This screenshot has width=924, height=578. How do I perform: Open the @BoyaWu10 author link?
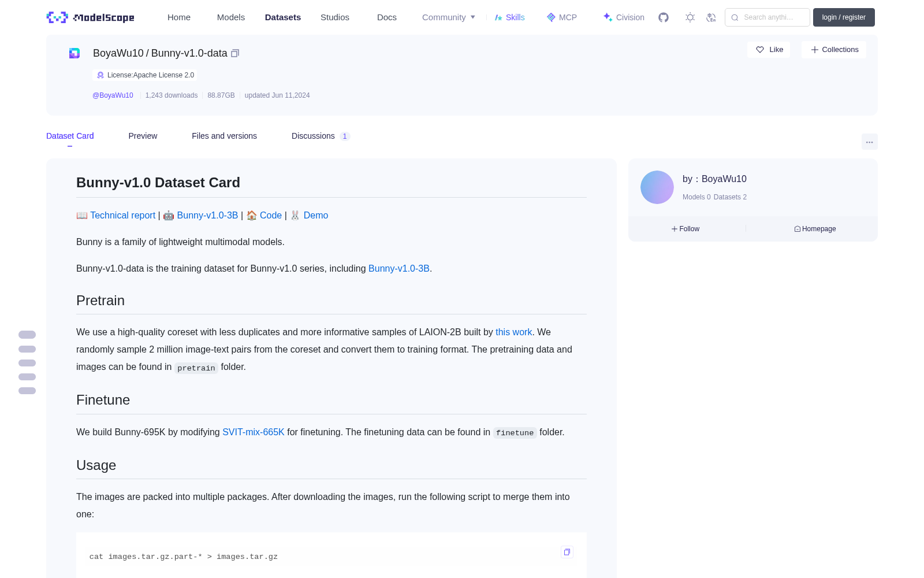click(x=113, y=95)
